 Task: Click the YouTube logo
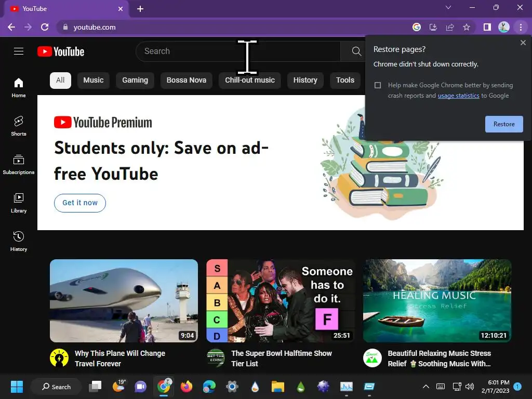[x=61, y=51]
